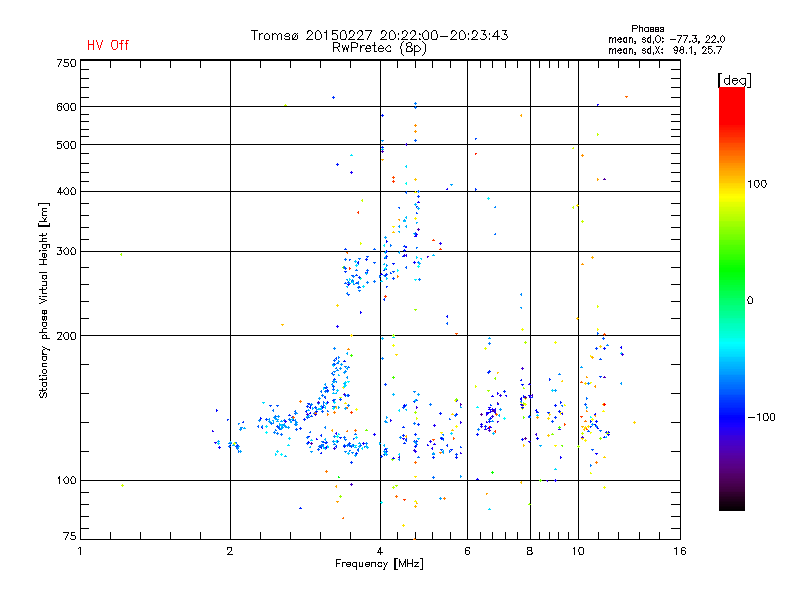
Task: Select the 'RwPretec (8p)' subtitle
Action: pos(379,48)
